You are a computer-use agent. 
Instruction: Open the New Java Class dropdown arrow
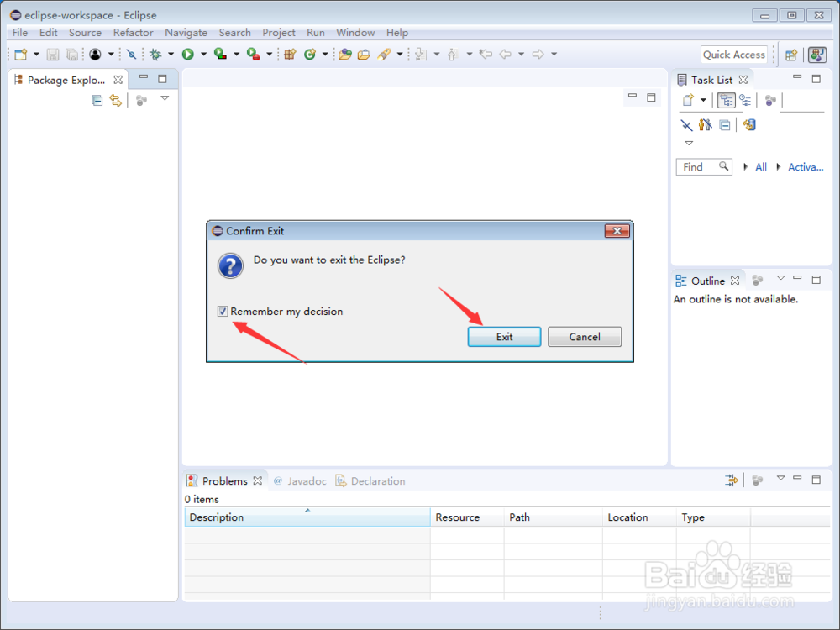point(325,54)
